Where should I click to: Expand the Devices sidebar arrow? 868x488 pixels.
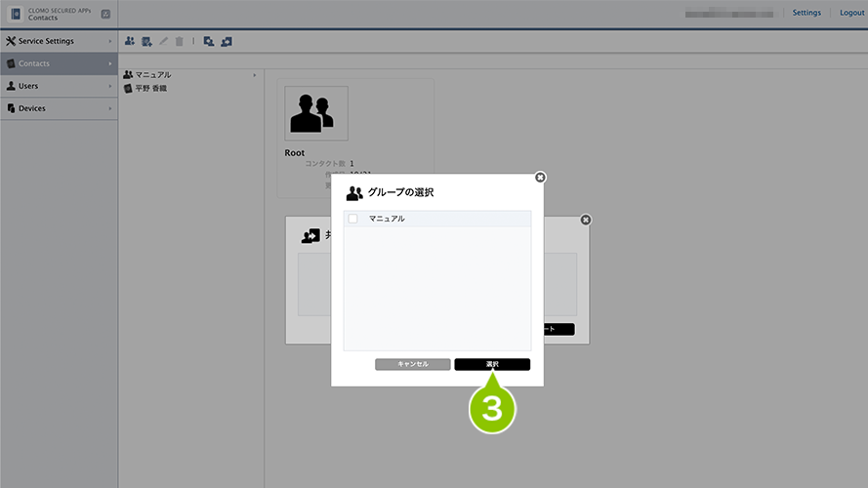pyautogui.click(x=109, y=108)
